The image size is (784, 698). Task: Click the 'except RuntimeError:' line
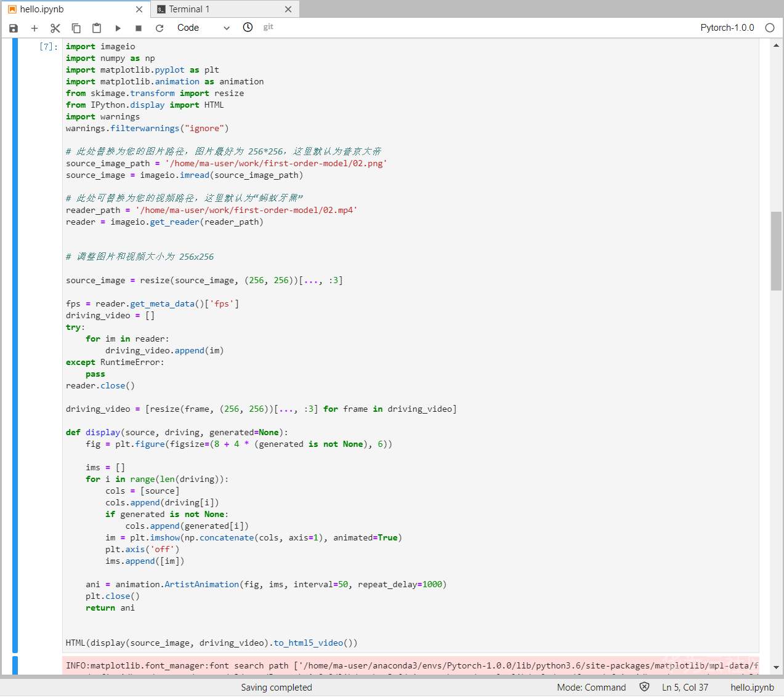point(115,363)
